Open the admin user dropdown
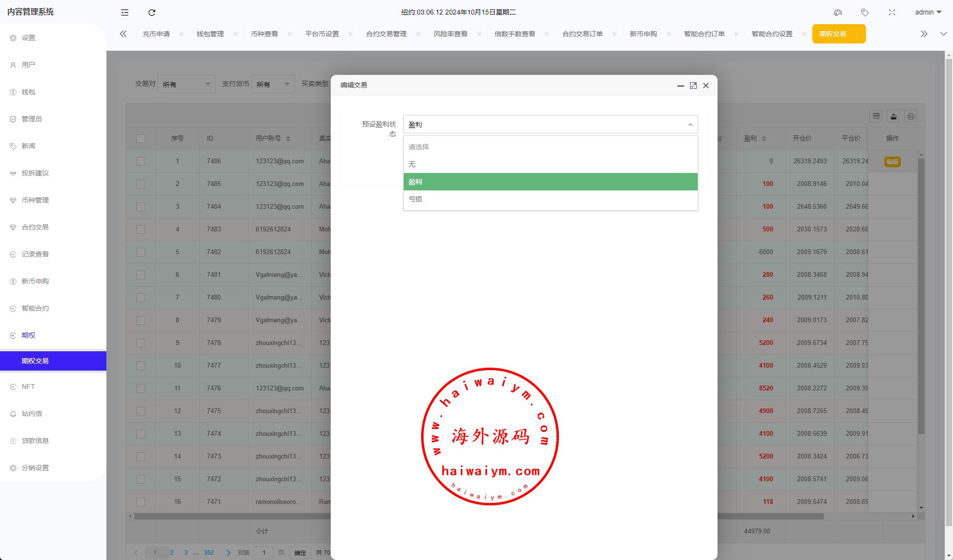The height and width of the screenshot is (560, 953). 928,13
